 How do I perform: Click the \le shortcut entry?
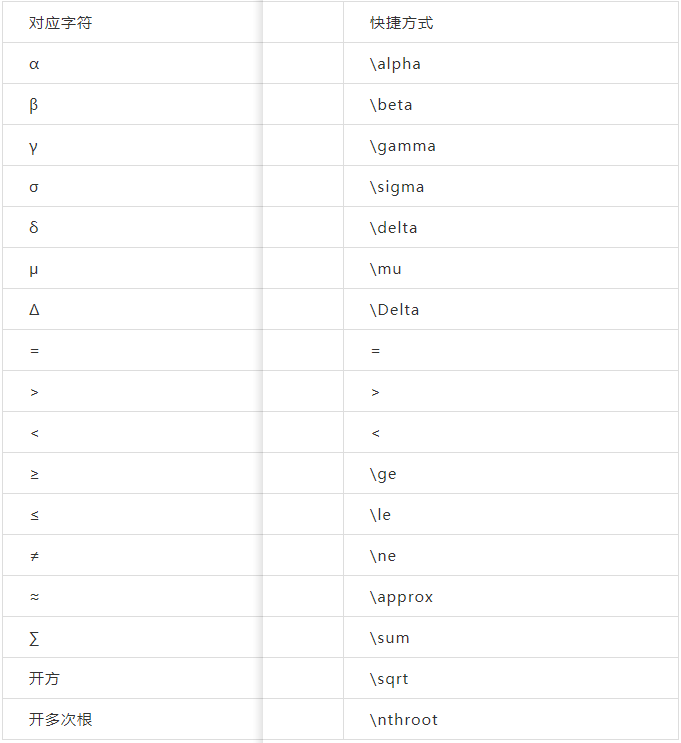coord(380,515)
